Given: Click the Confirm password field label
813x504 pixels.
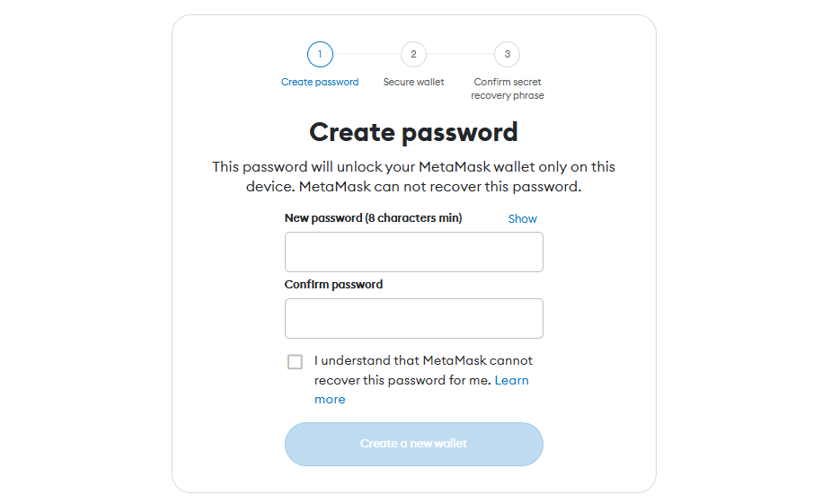Looking at the screenshot, I should pos(333,285).
